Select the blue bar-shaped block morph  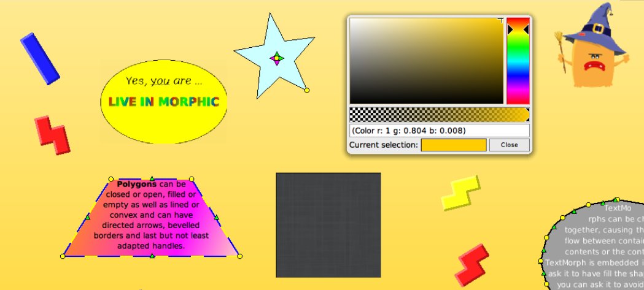pyautogui.click(x=40, y=59)
